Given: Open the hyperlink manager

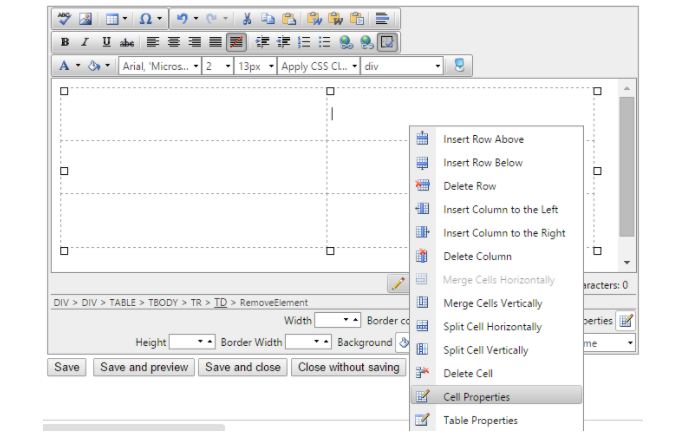Looking at the screenshot, I should click(x=346, y=42).
